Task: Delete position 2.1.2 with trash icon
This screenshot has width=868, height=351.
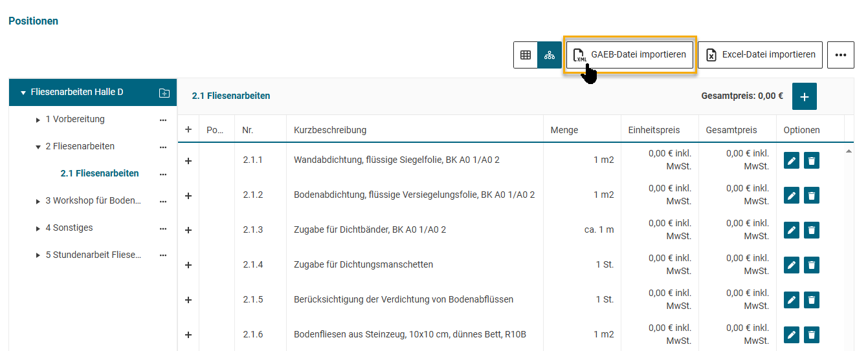Action: pyautogui.click(x=812, y=195)
